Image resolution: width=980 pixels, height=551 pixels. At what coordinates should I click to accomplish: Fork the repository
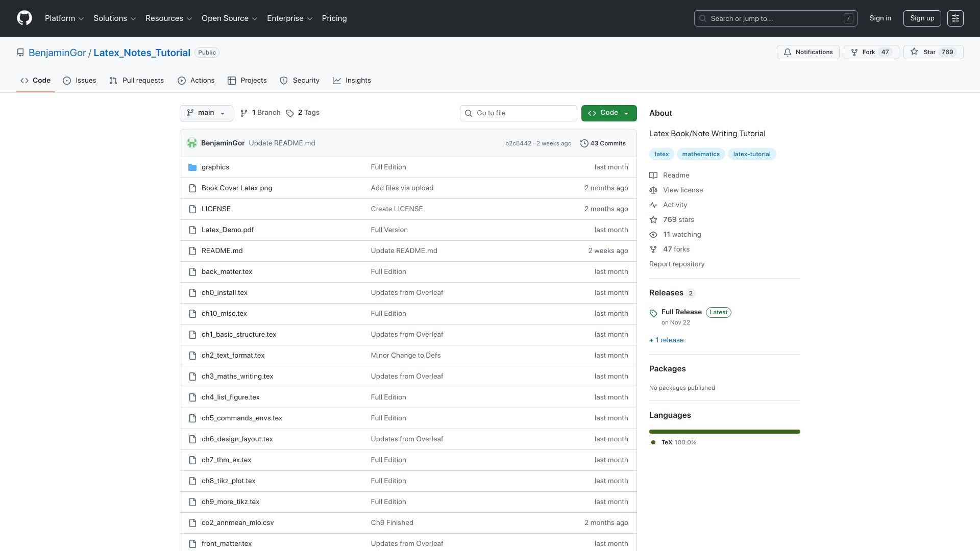[x=871, y=52]
